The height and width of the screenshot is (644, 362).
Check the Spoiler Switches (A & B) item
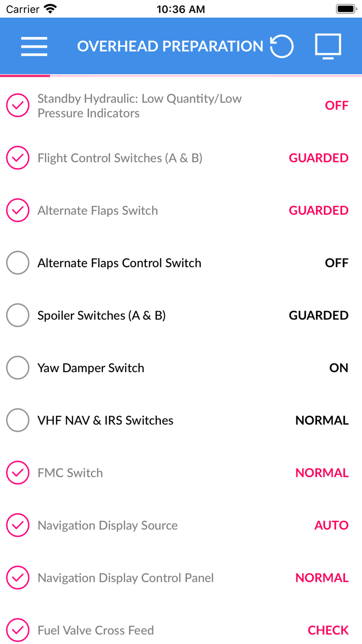(17, 315)
